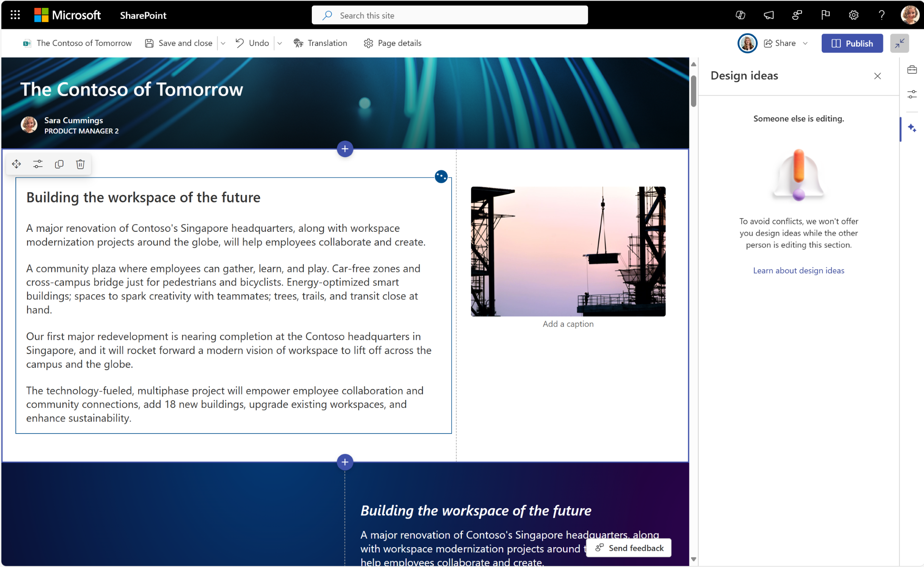Click the top add section button
924x567 pixels.
pyautogui.click(x=345, y=149)
